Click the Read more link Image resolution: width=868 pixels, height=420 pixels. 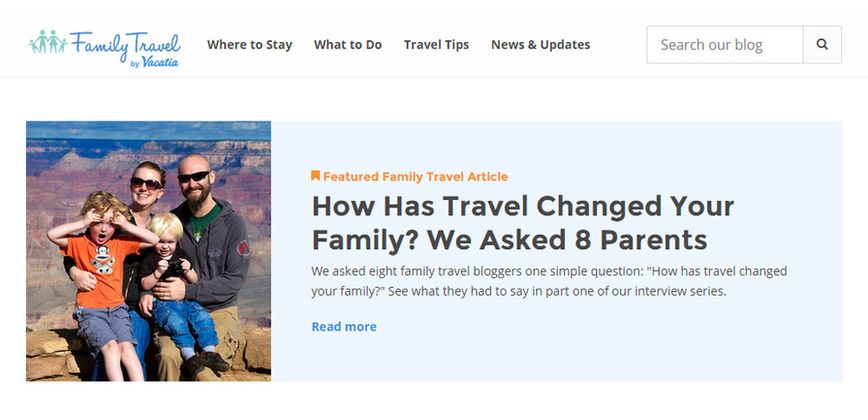point(344,326)
